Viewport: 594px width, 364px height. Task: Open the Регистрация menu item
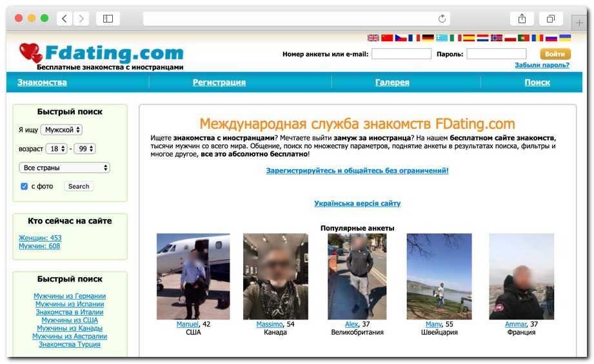point(219,82)
